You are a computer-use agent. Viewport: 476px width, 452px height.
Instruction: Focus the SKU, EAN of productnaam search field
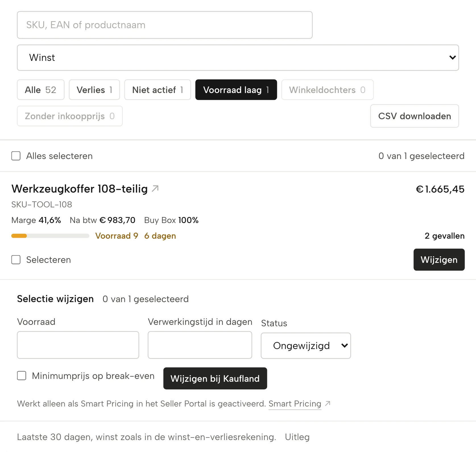click(x=165, y=25)
